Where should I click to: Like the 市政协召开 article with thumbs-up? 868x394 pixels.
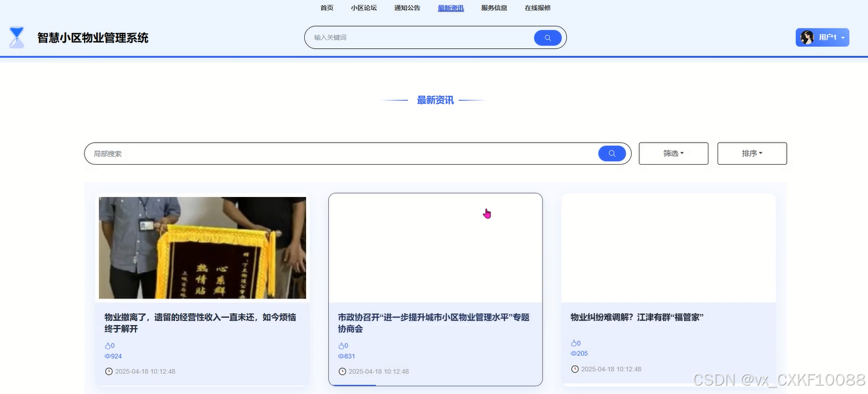[341, 346]
